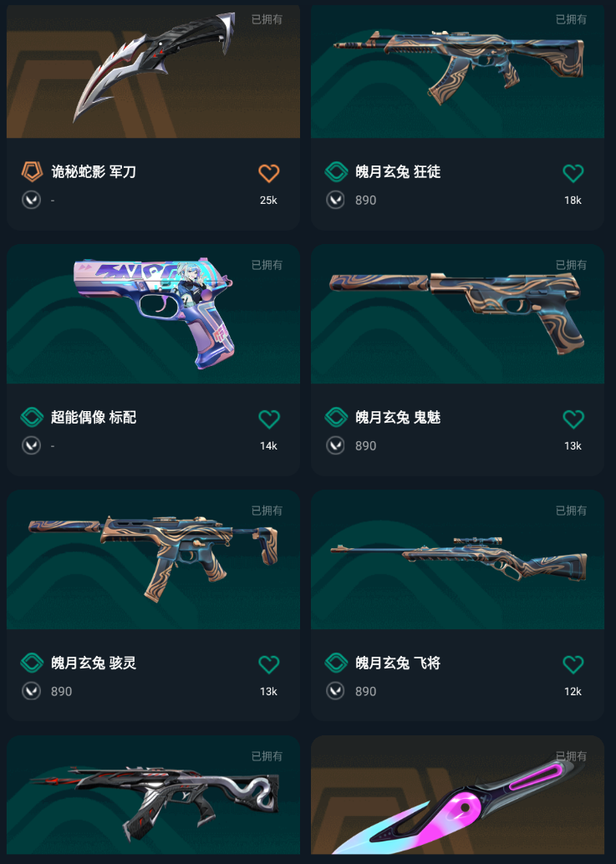The height and width of the screenshot is (864, 616).
Task: Select the 魄月玄兔 骇灵 title text
Action: point(94,663)
